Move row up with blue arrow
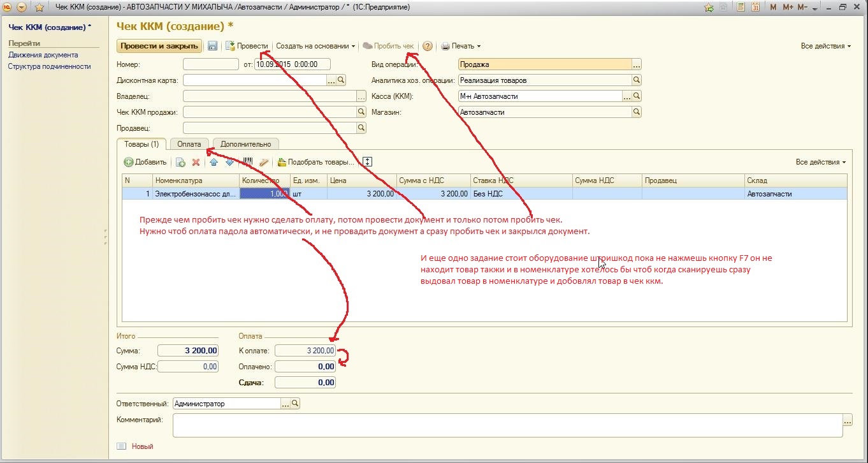The image size is (868, 463). [x=214, y=163]
